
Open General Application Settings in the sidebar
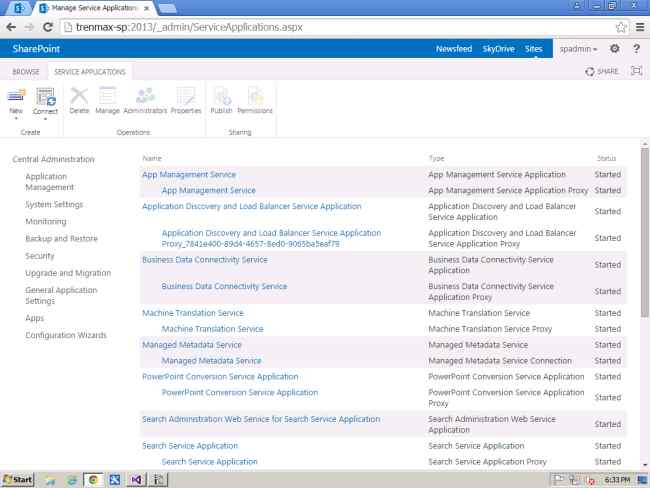pyautogui.click(x=61, y=296)
